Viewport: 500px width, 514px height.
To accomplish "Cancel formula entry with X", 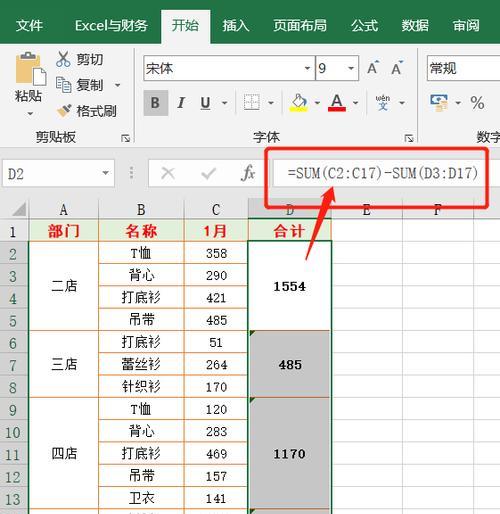I will click(168, 173).
